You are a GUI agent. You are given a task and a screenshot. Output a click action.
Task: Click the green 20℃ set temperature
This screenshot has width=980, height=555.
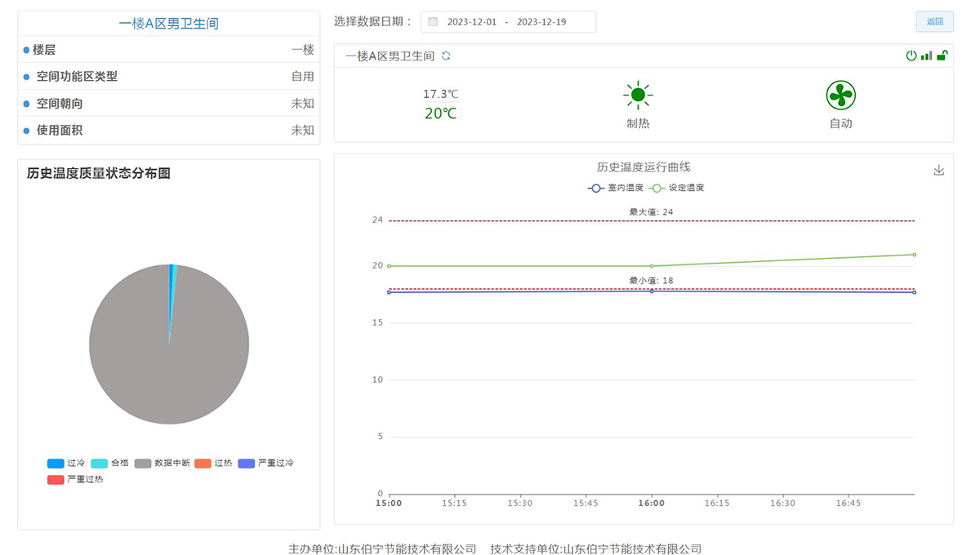click(x=441, y=113)
